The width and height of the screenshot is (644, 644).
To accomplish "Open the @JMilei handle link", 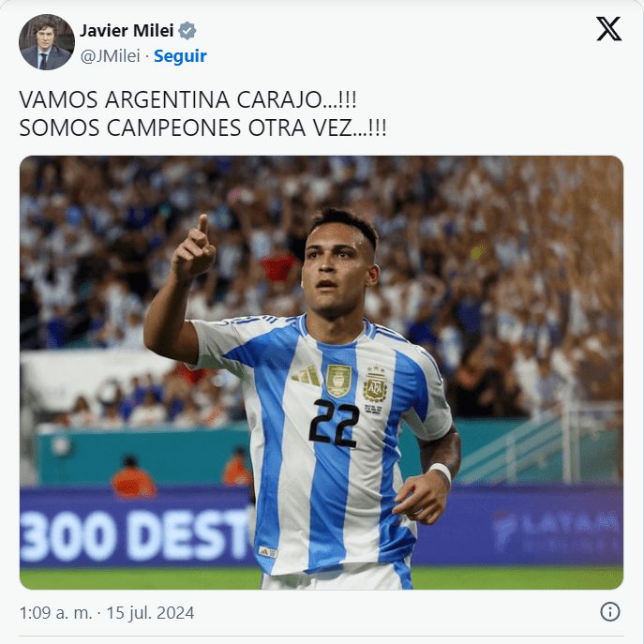I will tap(110, 56).
